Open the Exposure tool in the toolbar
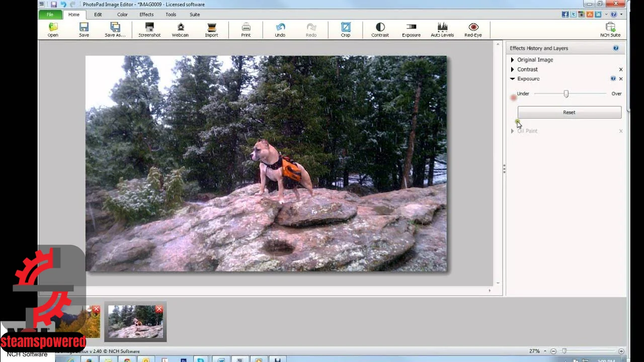This screenshot has height=362, width=644. click(x=411, y=30)
